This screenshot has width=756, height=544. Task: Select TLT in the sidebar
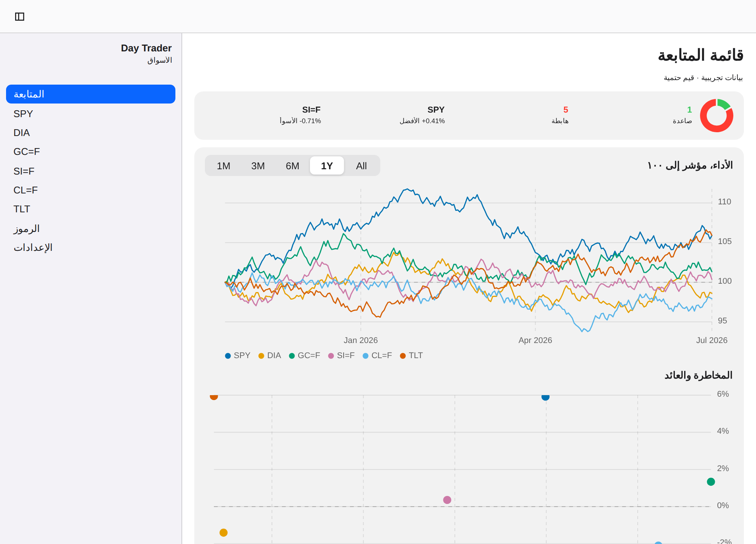(x=91, y=209)
